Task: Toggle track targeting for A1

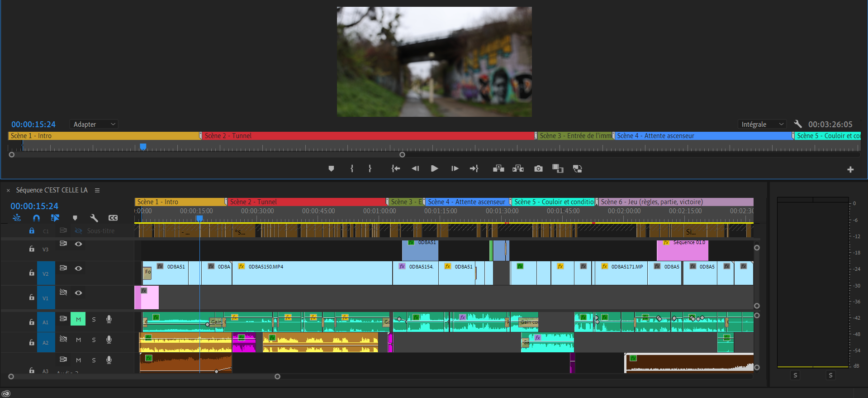Action: (46, 322)
